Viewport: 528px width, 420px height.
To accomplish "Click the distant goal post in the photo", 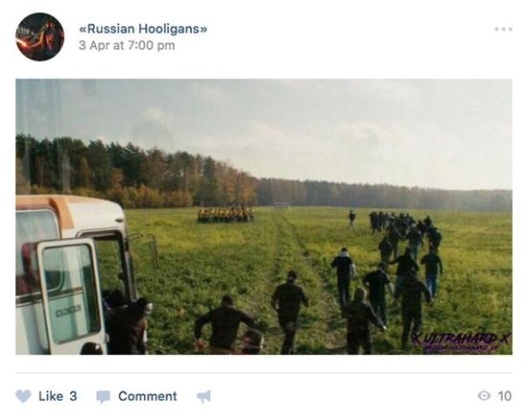I will click(282, 205).
